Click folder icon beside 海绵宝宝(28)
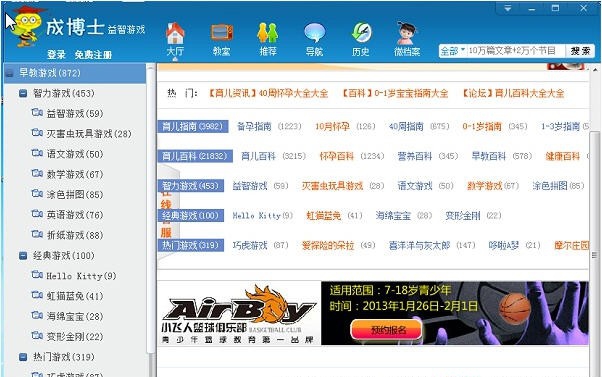 pos(37,316)
